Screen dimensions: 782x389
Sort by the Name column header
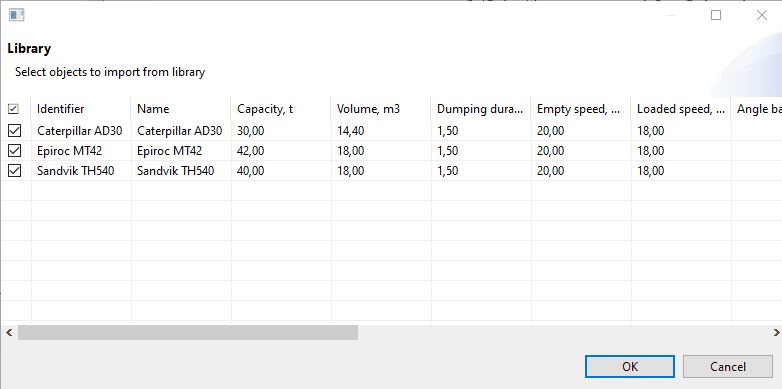pyautogui.click(x=181, y=109)
